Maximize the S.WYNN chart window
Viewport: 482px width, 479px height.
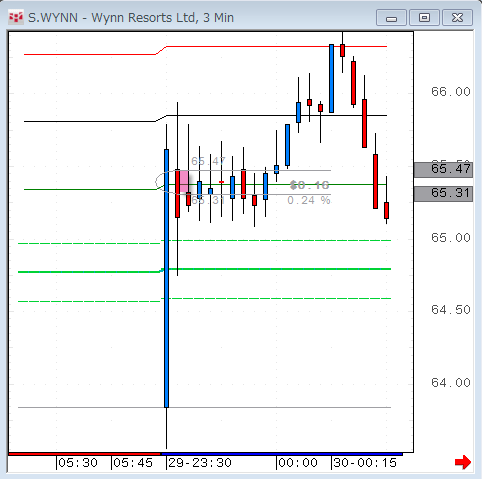click(424, 18)
